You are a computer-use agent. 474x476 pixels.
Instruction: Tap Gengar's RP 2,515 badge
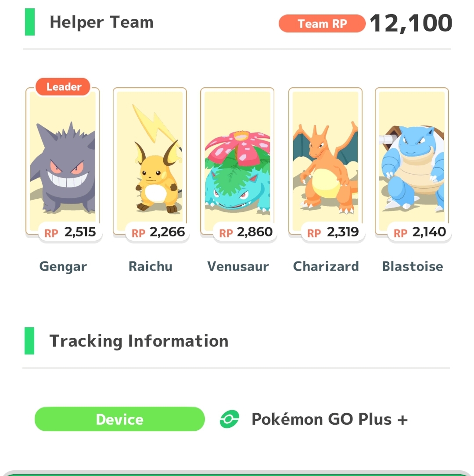click(70, 232)
